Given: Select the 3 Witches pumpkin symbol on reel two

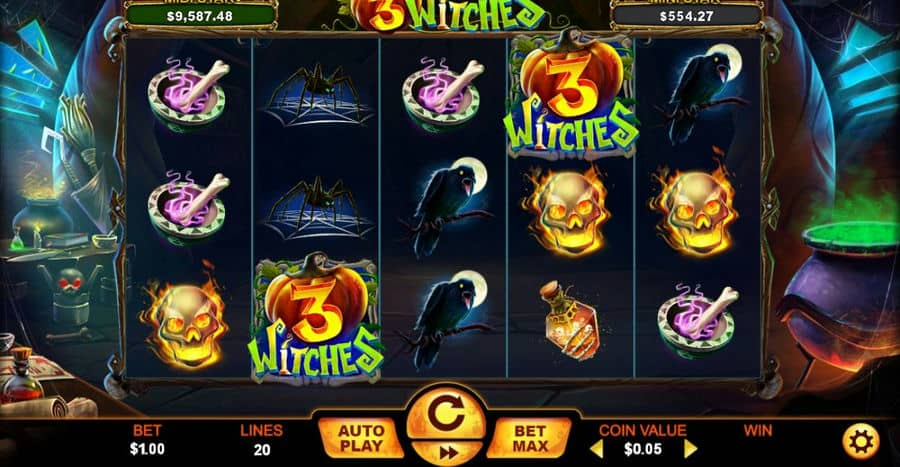Looking at the screenshot, I should click(316, 317).
